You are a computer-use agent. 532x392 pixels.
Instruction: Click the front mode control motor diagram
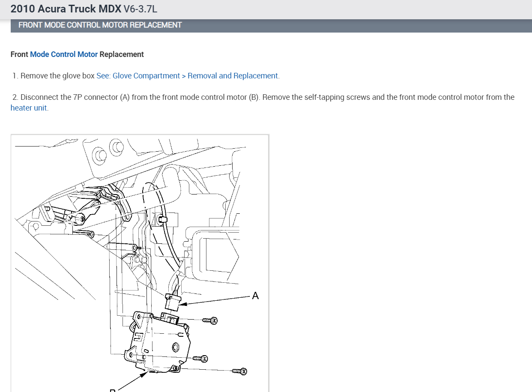tap(140, 263)
